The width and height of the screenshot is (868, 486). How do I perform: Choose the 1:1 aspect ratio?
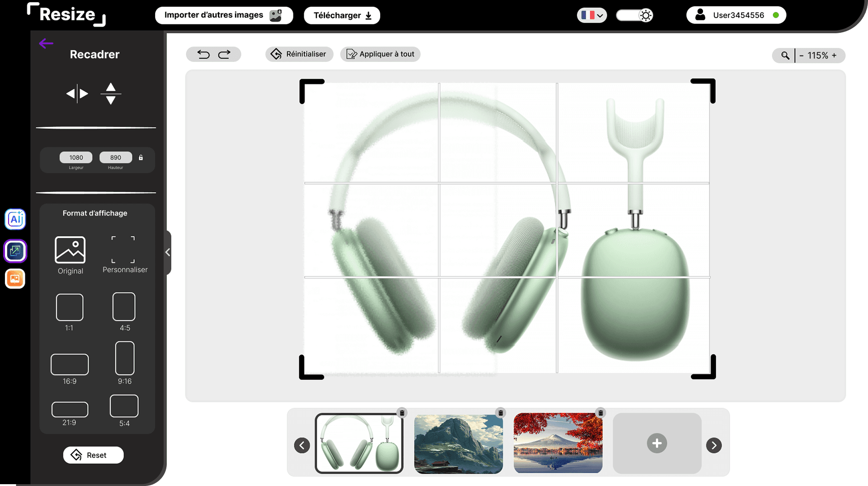pyautogui.click(x=69, y=312)
